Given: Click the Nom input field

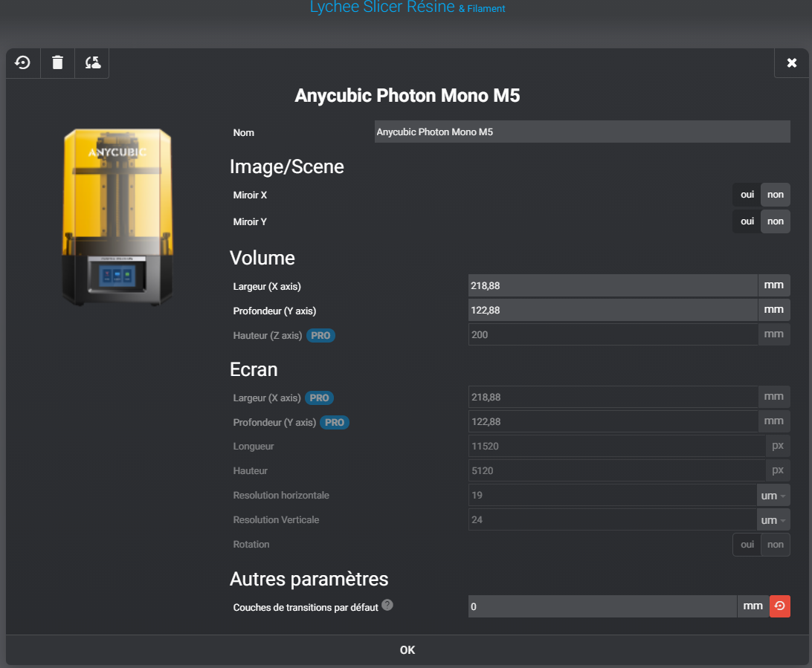Looking at the screenshot, I should click(582, 132).
